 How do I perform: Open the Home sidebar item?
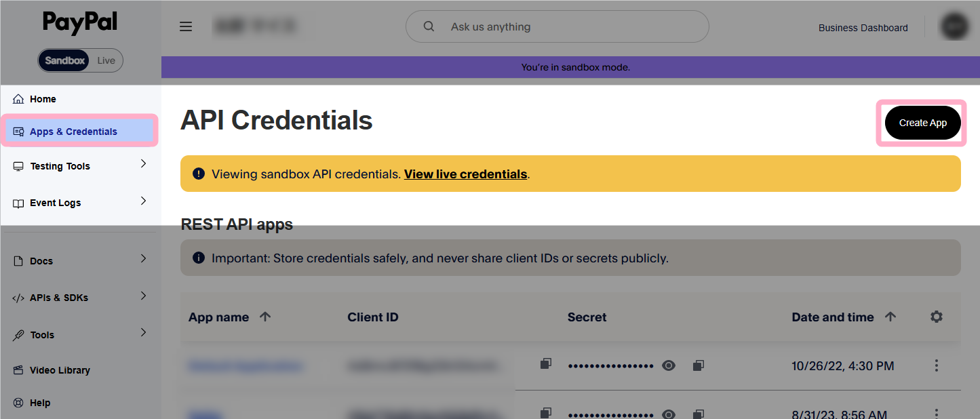pyautogui.click(x=43, y=99)
